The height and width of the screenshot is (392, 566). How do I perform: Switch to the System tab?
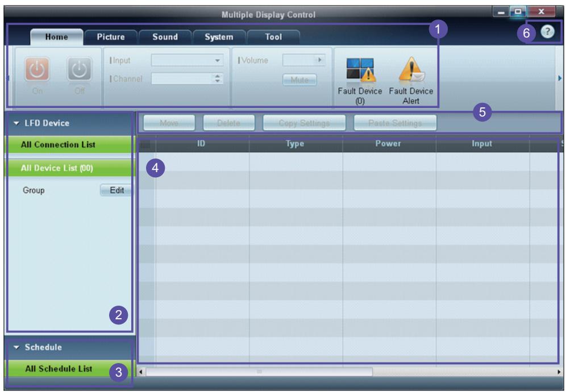tap(219, 37)
